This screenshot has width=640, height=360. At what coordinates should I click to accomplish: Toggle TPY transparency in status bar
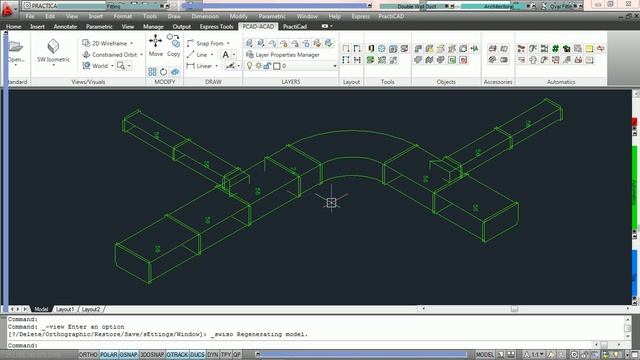tap(226, 355)
